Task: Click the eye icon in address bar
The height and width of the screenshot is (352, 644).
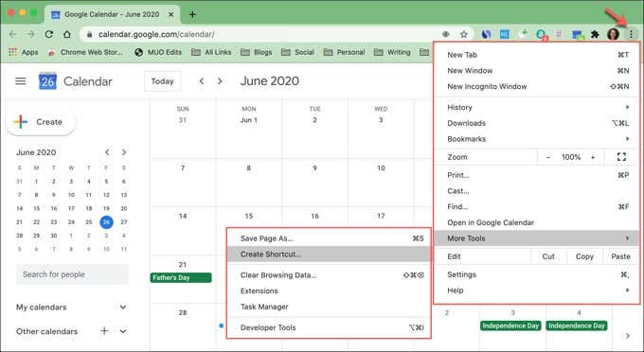Action: pos(446,34)
